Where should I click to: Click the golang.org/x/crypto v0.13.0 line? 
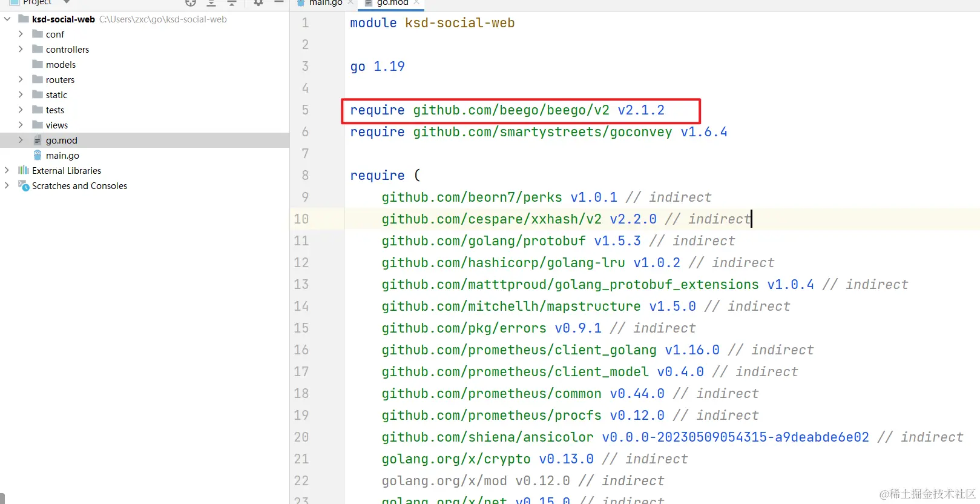pos(534,459)
